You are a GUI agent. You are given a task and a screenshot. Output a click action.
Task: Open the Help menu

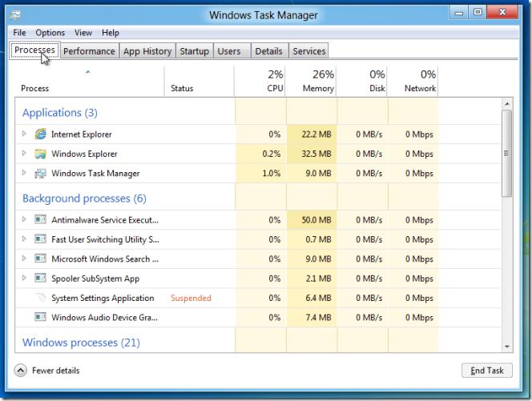point(111,33)
